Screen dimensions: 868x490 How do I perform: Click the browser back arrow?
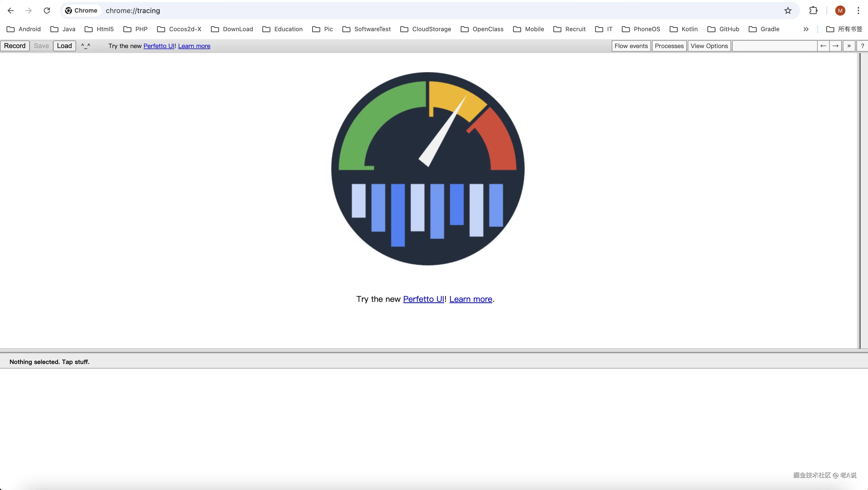(x=10, y=11)
